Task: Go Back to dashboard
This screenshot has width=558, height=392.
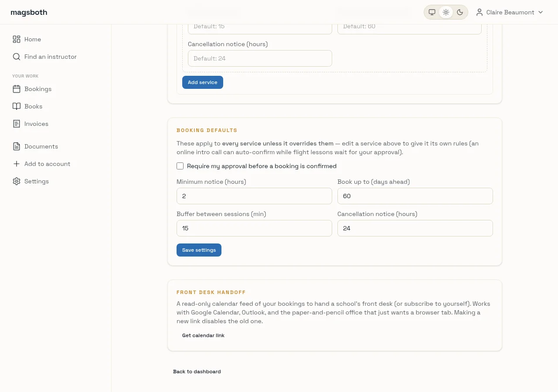Action: pyautogui.click(x=197, y=372)
